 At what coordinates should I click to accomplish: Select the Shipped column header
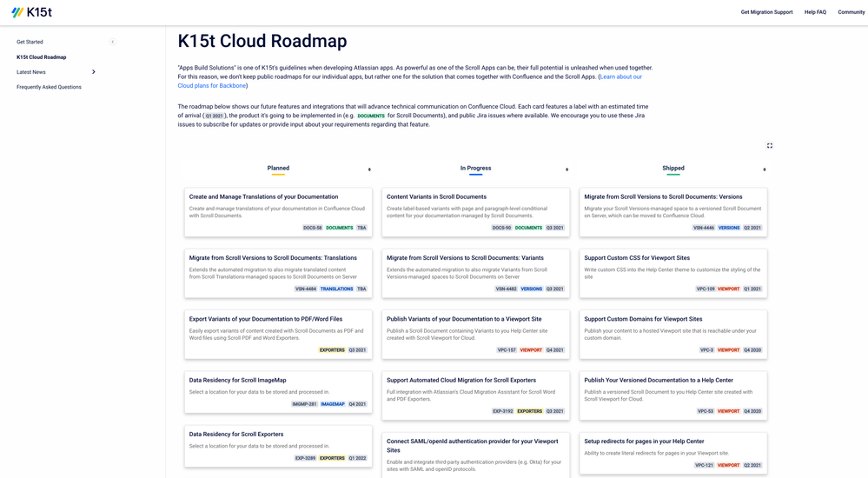pyautogui.click(x=673, y=169)
